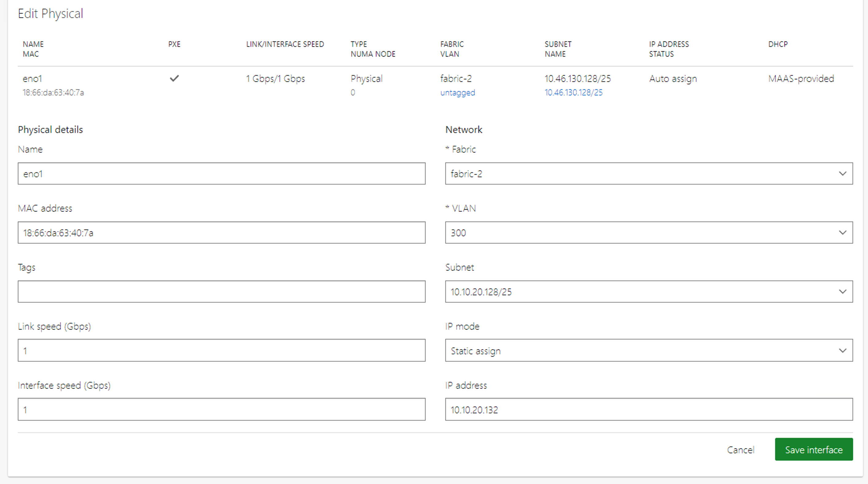Click the Link speed (Gbps) field
The width and height of the screenshot is (868, 484).
pos(221,351)
